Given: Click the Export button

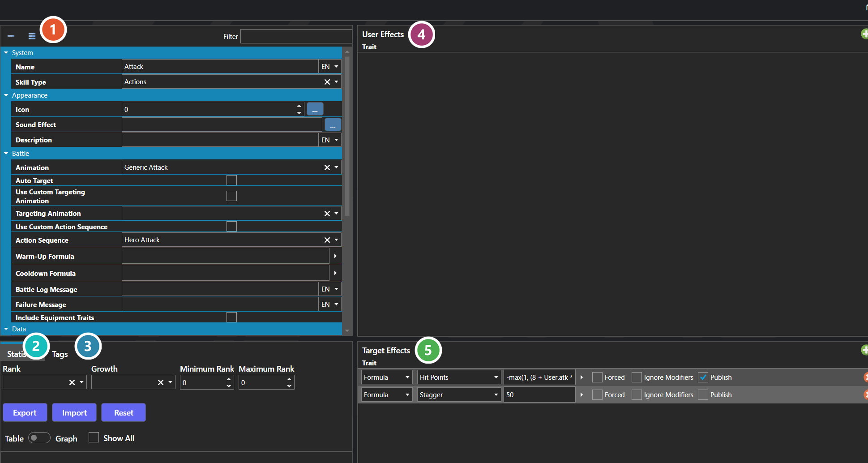Looking at the screenshot, I should coord(25,412).
